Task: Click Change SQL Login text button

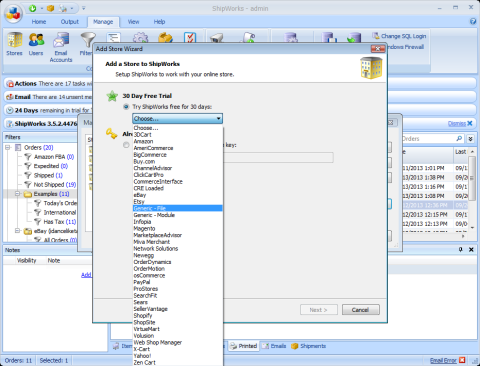Action: (x=403, y=36)
